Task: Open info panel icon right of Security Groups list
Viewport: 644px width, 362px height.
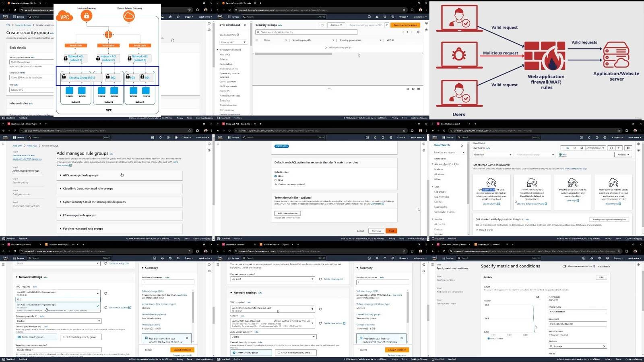Action: click(426, 23)
